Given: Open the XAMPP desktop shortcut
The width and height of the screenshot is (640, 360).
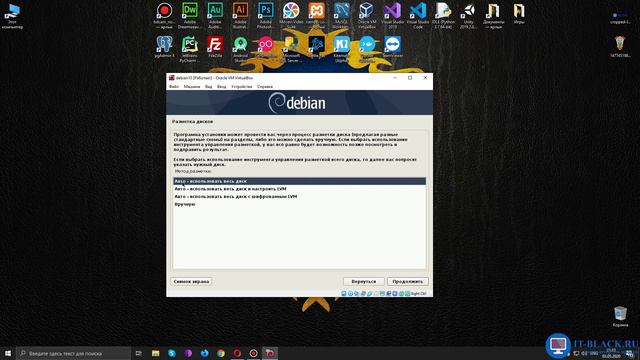Looking at the screenshot, I should tap(316, 16).
